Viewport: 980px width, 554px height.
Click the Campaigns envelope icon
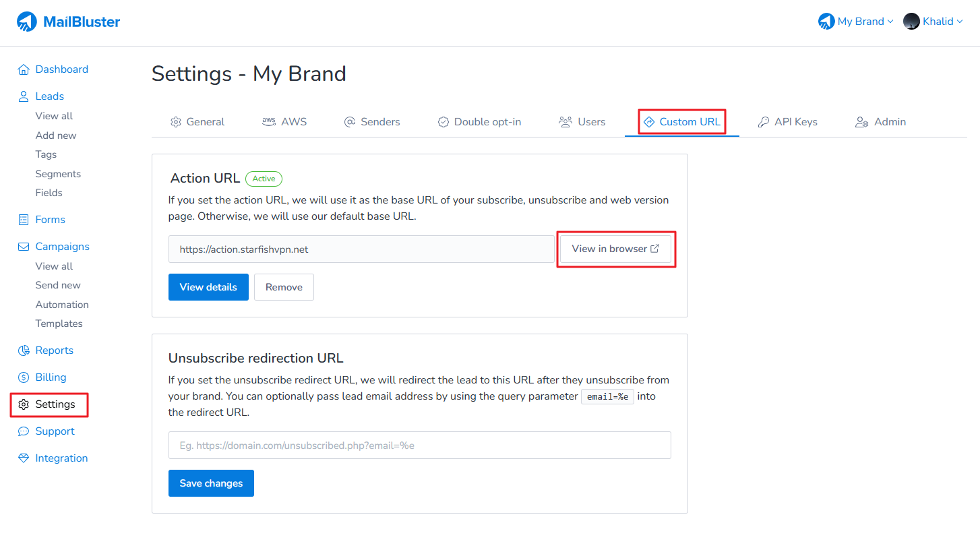(x=24, y=247)
